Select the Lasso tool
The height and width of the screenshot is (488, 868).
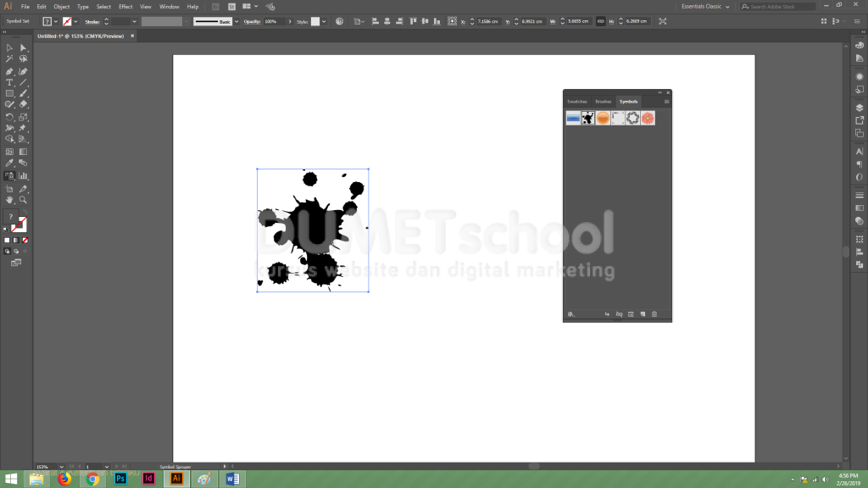[x=23, y=58]
